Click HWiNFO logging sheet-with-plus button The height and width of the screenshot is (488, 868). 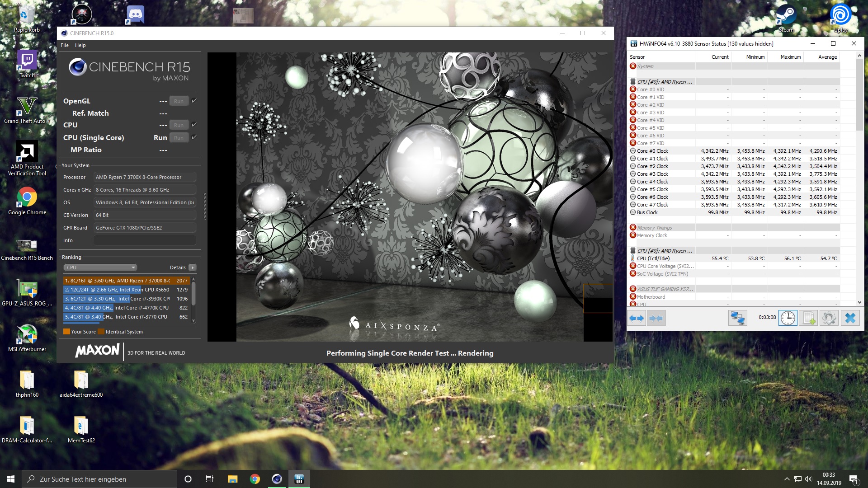click(808, 318)
